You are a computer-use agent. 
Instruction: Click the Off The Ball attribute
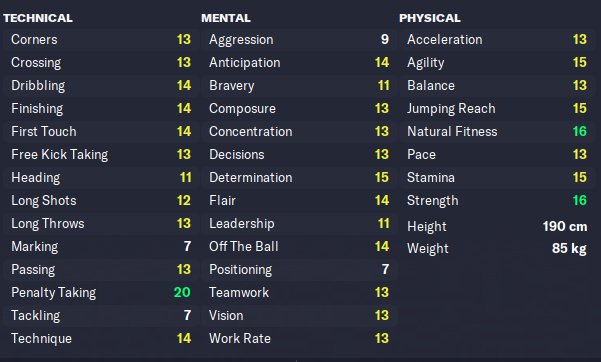pos(299,247)
